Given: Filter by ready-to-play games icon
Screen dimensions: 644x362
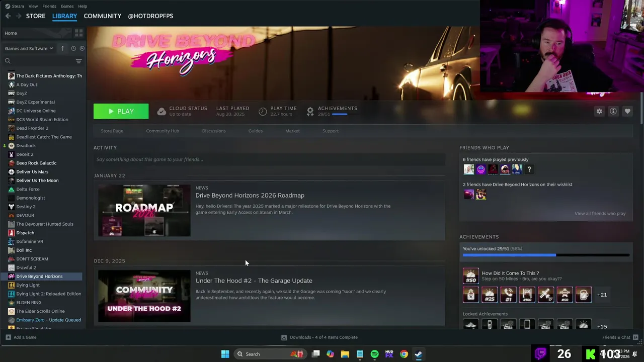Looking at the screenshot, I should (x=82, y=48).
